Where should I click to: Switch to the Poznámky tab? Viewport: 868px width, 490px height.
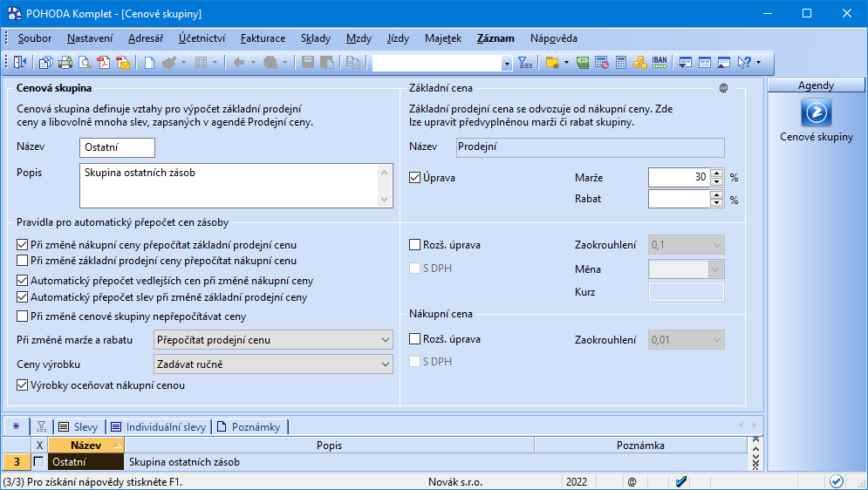point(249,426)
